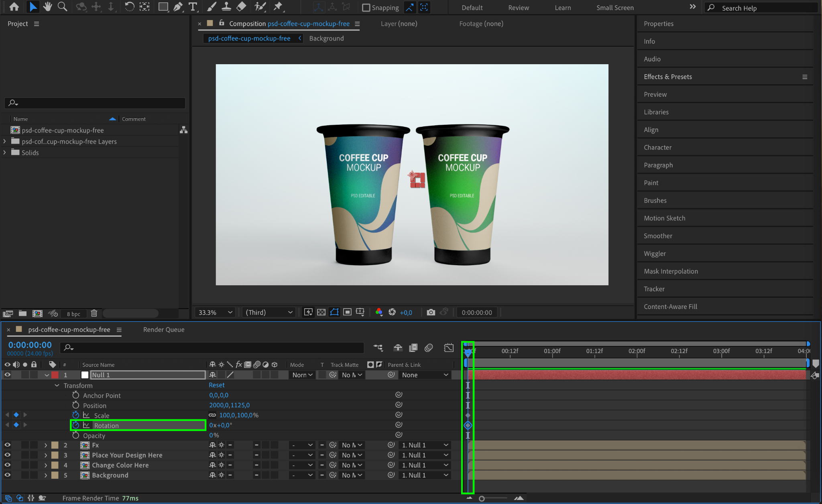Switch to the Render Queue tab

pyautogui.click(x=164, y=329)
